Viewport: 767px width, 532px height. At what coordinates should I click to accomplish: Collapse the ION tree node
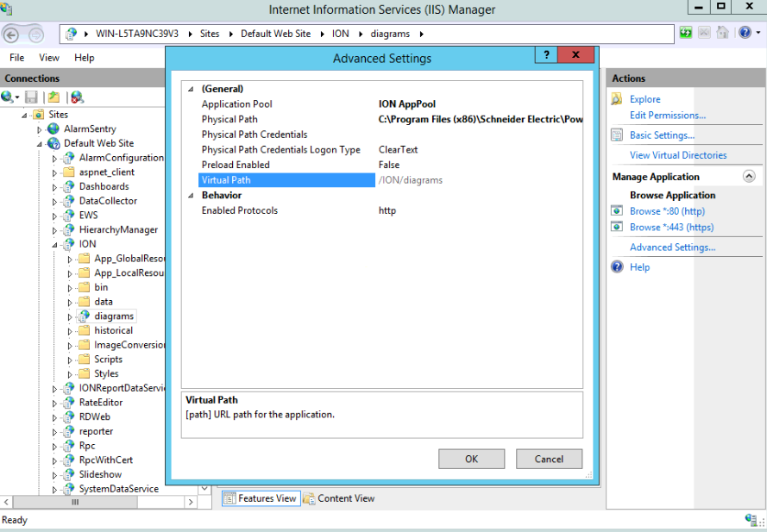(55, 246)
